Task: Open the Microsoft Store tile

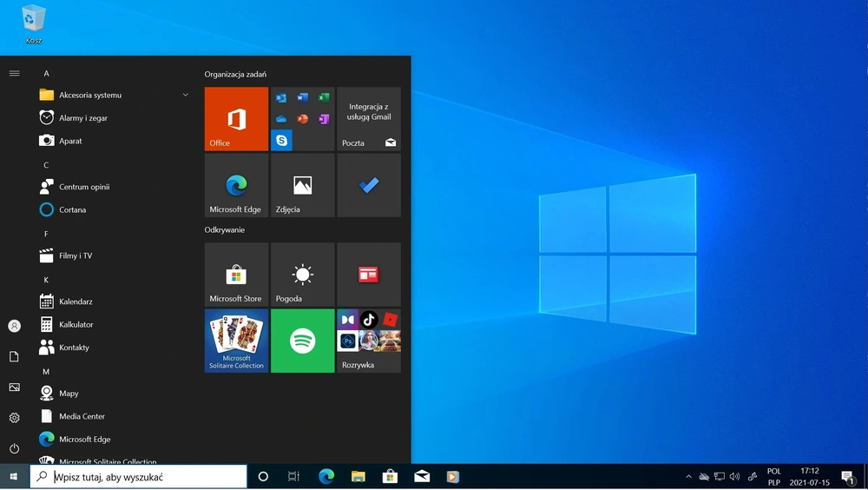Action: pos(236,275)
